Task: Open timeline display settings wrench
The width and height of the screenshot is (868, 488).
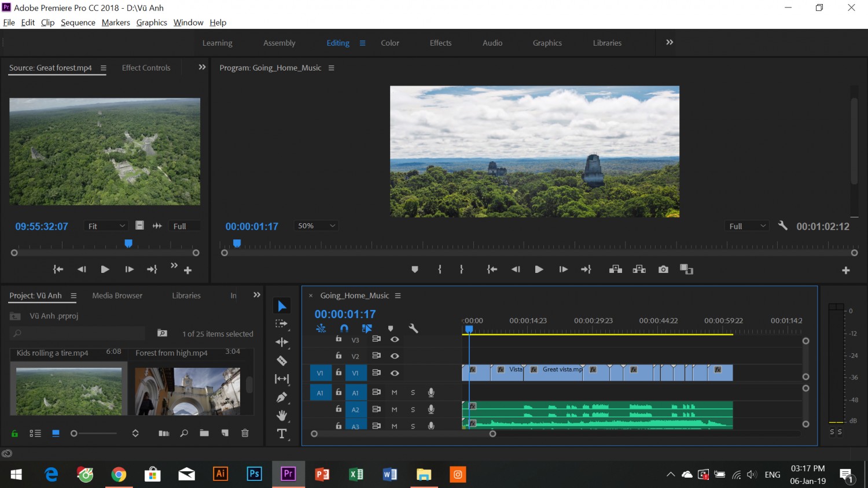Action: coord(413,328)
